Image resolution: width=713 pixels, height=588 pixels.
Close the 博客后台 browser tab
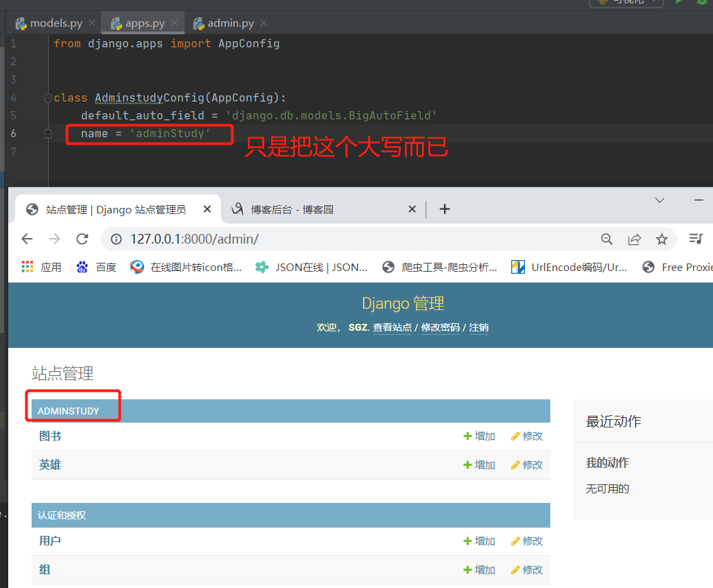pyautogui.click(x=412, y=209)
